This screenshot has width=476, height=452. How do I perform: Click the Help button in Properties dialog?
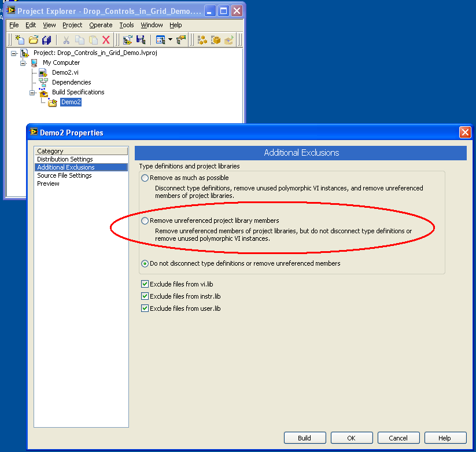click(445, 438)
